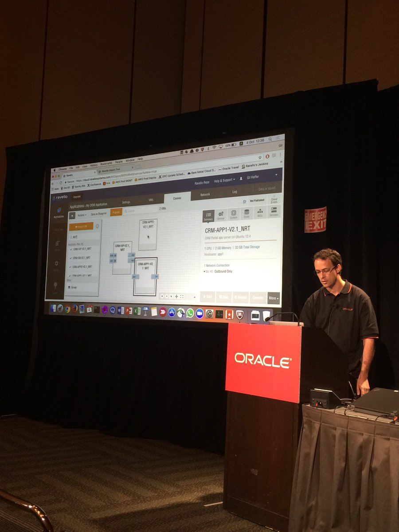Select the CRM-VIP-V2.1_NRT node on canvas
This screenshot has width=399, height=532.
(x=122, y=258)
